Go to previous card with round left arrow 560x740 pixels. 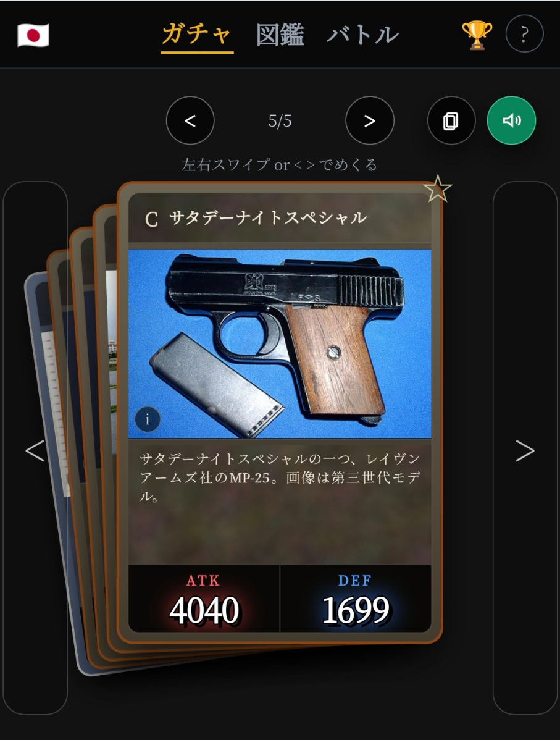[190, 121]
